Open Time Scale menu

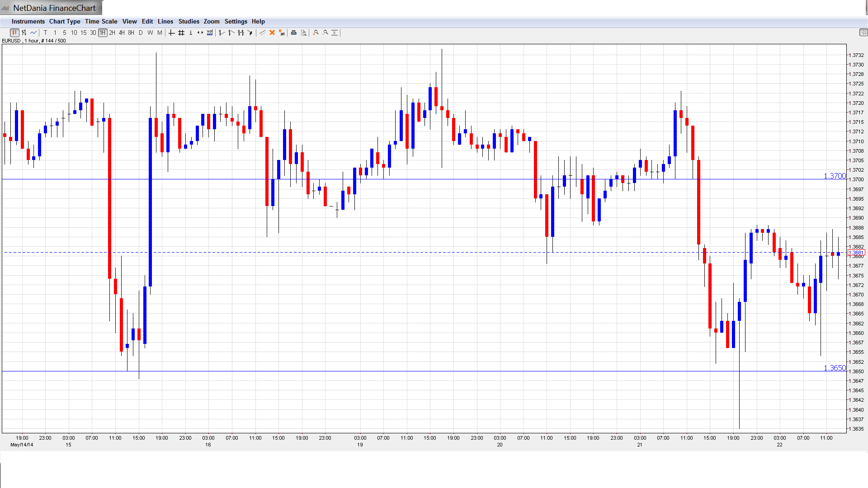coord(101,21)
